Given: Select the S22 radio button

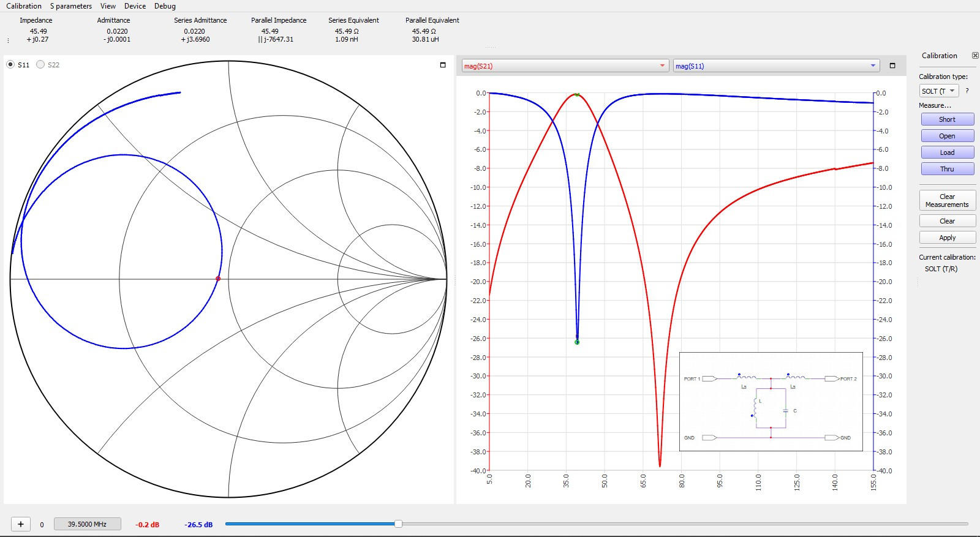Looking at the screenshot, I should 40,64.
